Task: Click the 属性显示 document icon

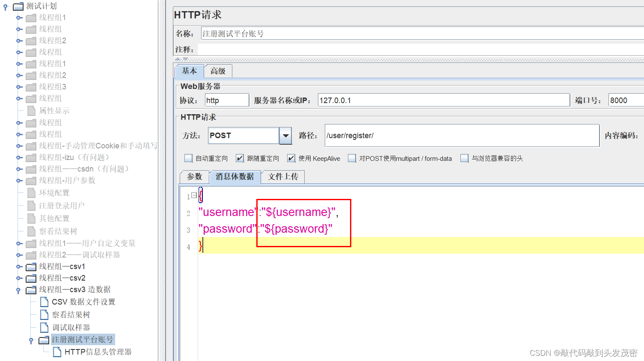Action: pos(31,111)
